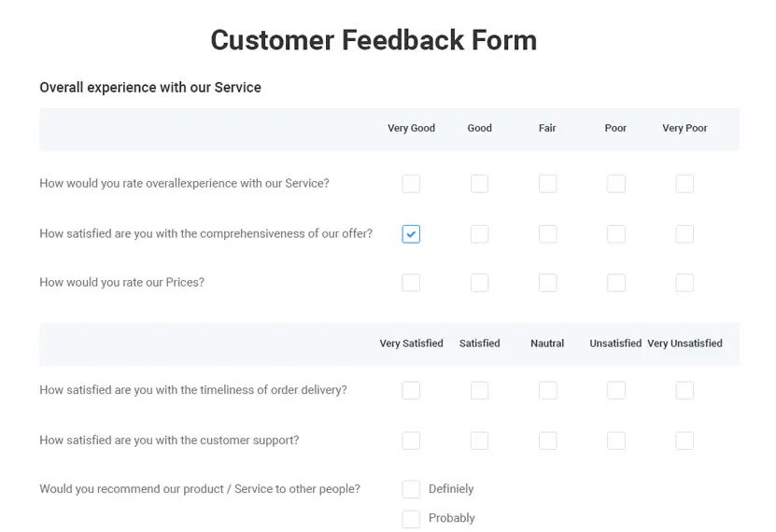Check the Definiely recommendation option

pos(411,489)
